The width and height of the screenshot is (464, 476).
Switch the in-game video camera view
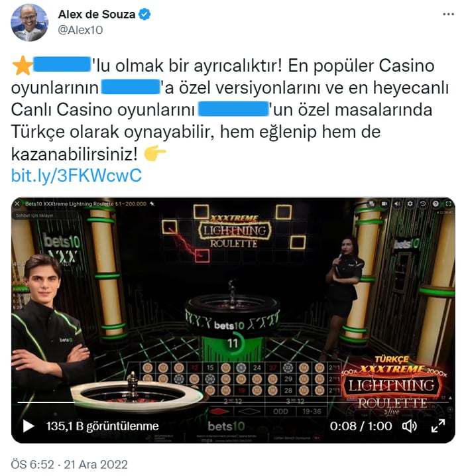click(384, 204)
